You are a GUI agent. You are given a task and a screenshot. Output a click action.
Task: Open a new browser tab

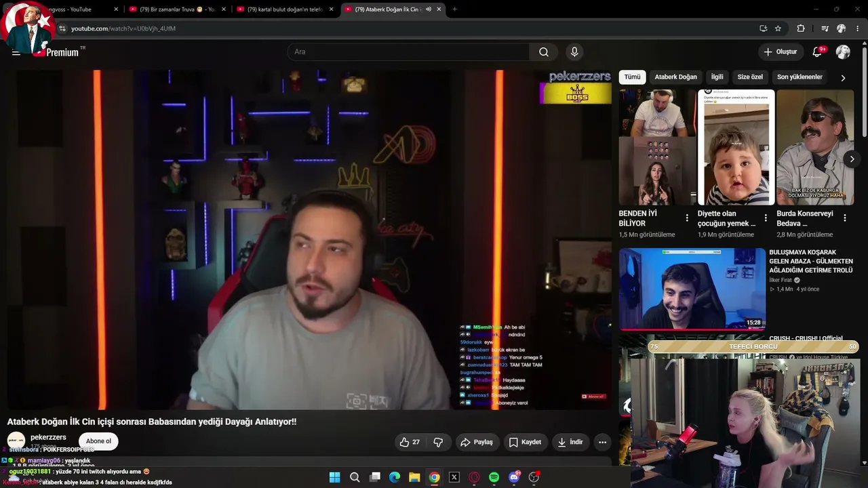(454, 9)
